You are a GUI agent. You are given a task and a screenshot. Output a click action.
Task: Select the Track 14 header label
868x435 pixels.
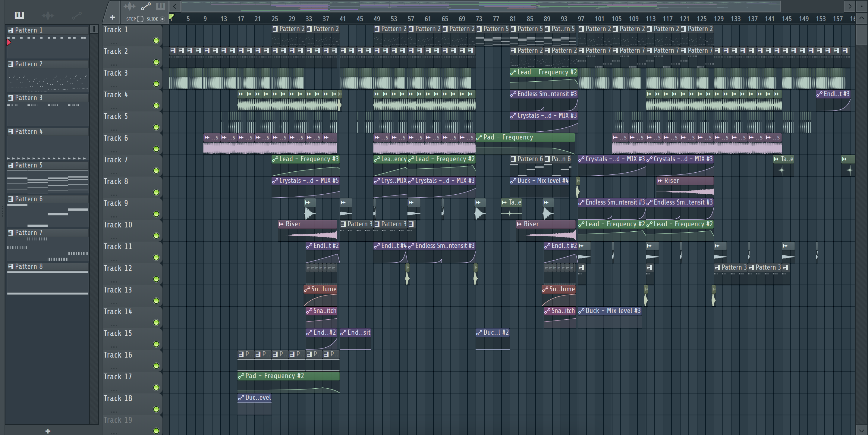click(x=118, y=312)
